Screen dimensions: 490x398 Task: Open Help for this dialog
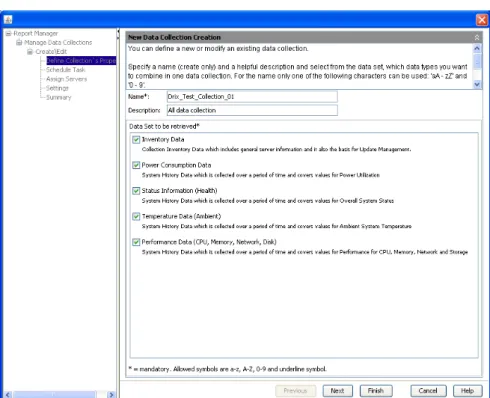tap(467, 391)
